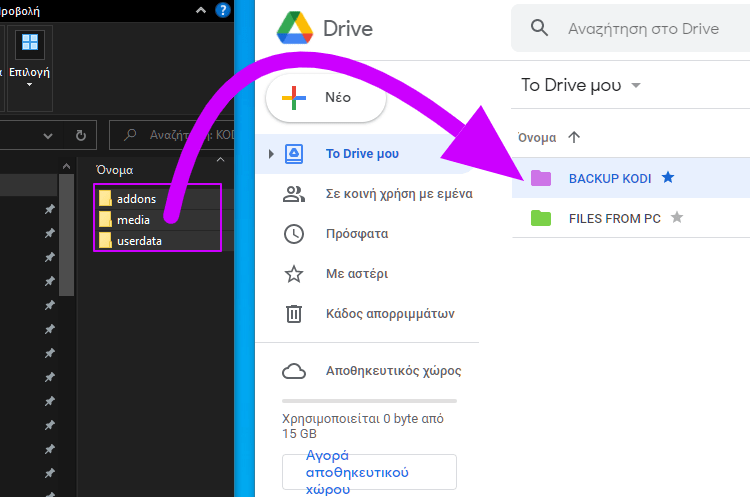Click the recent clock icon
The image size is (750, 497).
[x=294, y=234]
